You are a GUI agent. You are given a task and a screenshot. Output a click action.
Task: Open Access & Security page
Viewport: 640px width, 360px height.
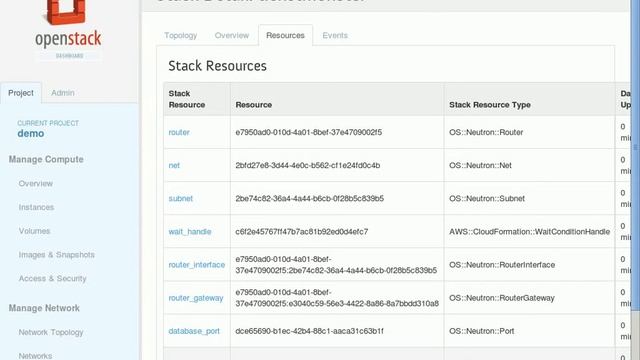click(x=53, y=278)
